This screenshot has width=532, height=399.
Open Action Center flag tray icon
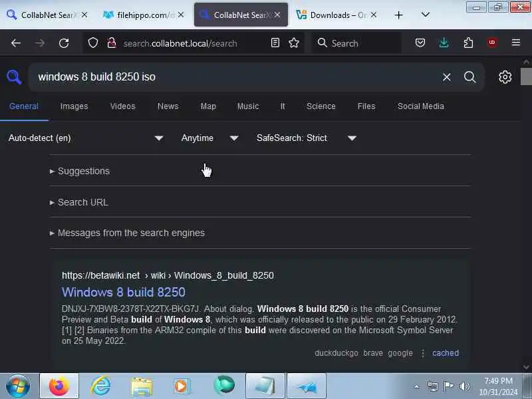pos(448,386)
